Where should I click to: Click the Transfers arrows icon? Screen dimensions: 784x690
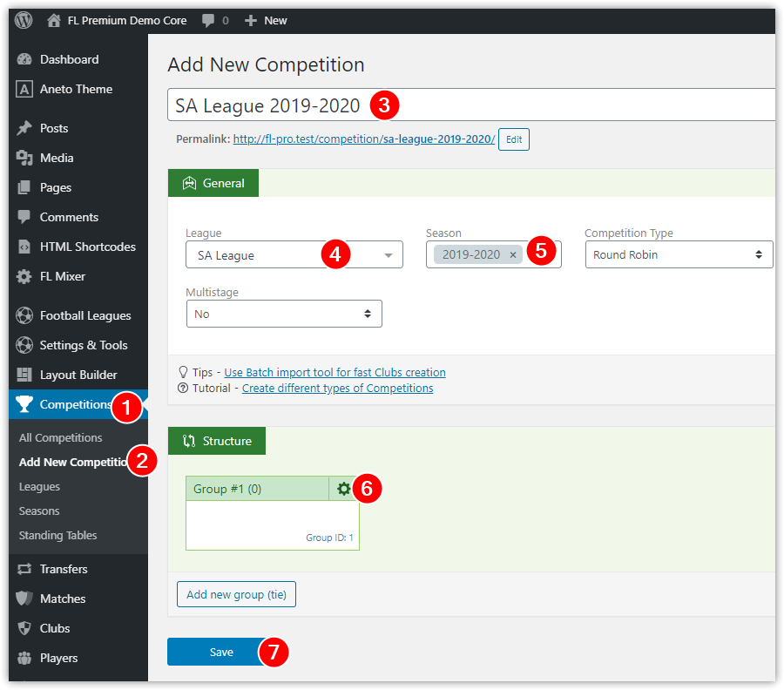point(24,569)
